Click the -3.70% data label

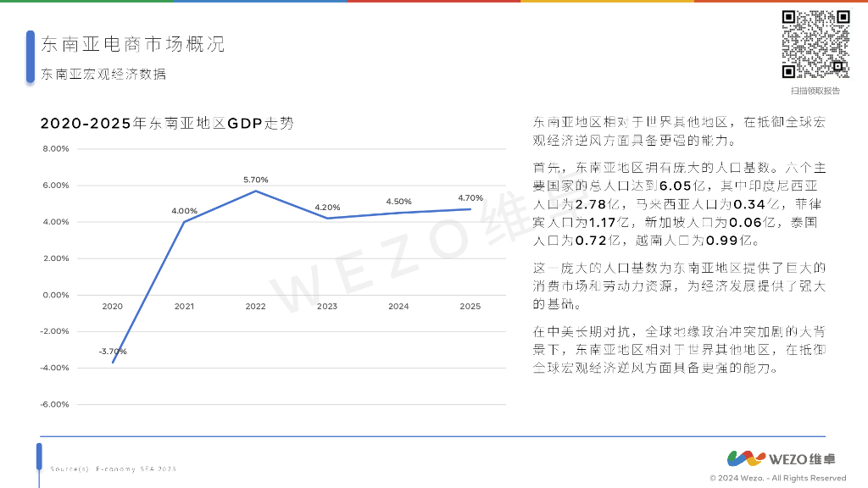pos(113,352)
